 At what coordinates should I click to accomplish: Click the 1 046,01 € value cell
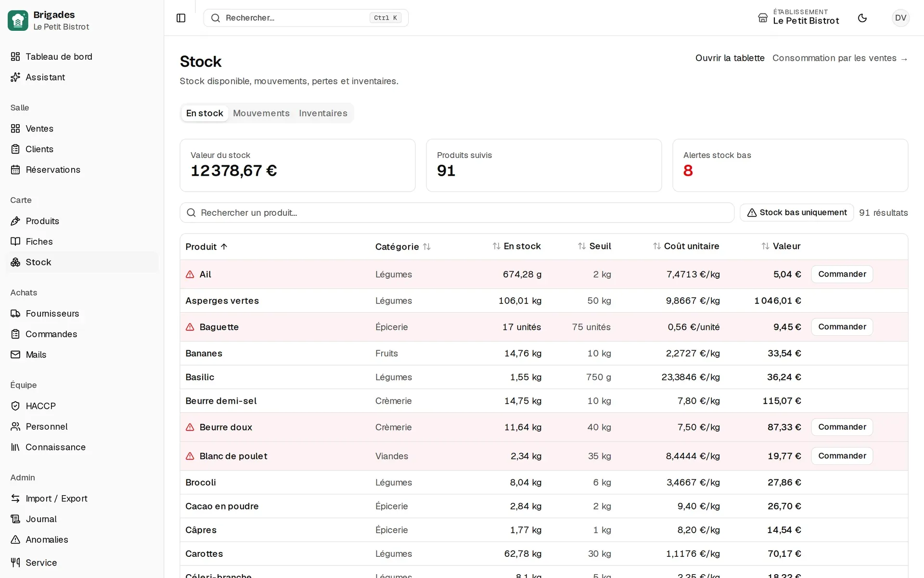[x=778, y=301]
